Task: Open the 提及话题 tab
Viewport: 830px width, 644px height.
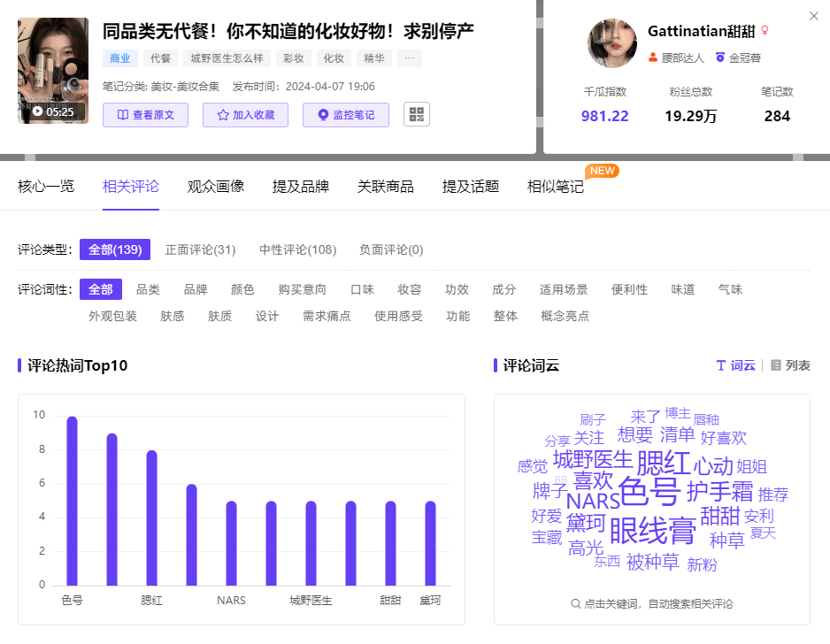Action: [471, 187]
